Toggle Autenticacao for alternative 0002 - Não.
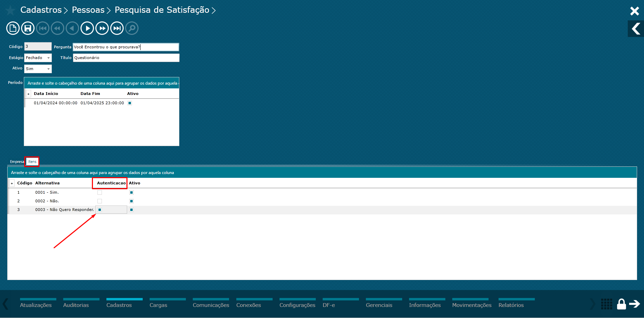Screen dimensions: 644x318 100,201
